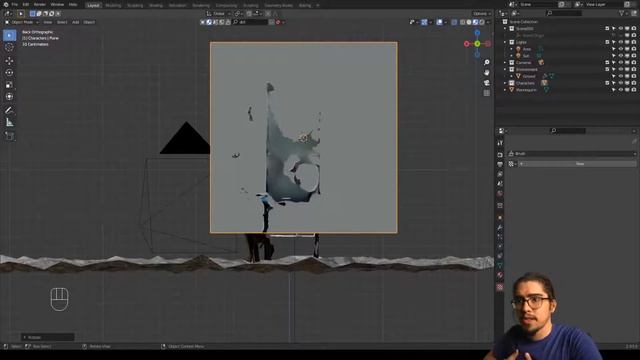Open the outliner filter dropdown
Viewport: 640px width, 360px height.
[x=623, y=13]
